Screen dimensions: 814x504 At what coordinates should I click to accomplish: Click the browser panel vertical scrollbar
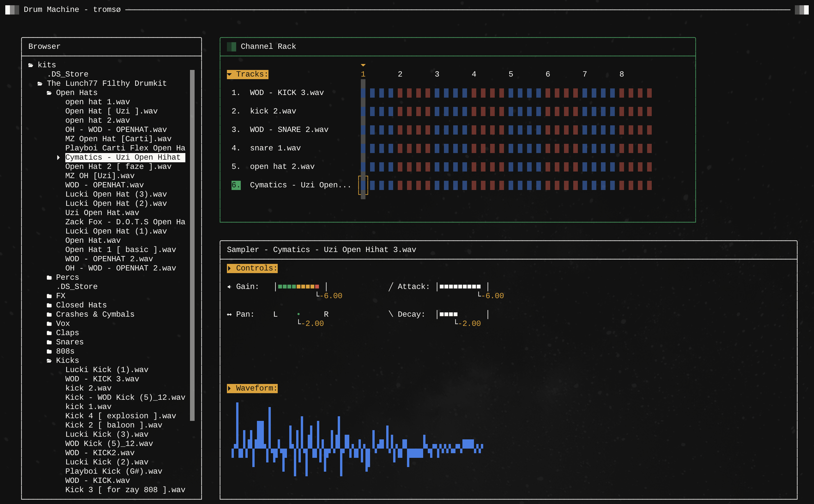point(192,245)
